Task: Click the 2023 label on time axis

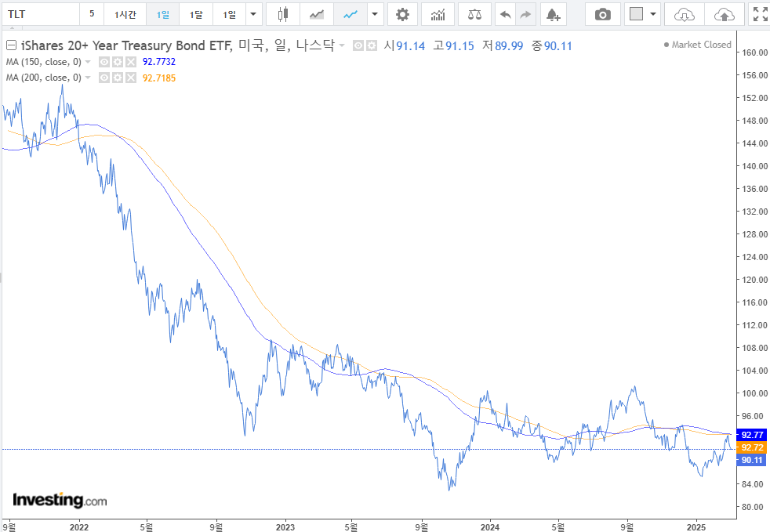Action: 285,527
